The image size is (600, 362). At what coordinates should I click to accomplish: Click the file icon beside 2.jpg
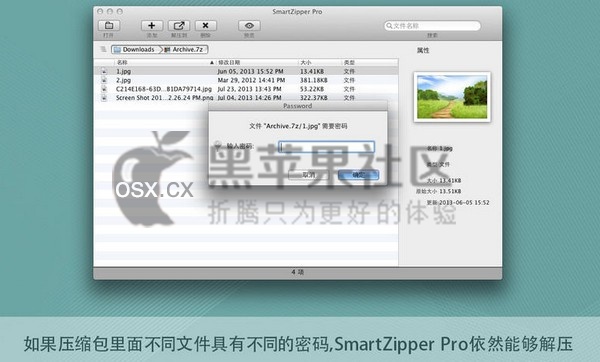(x=104, y=80)
